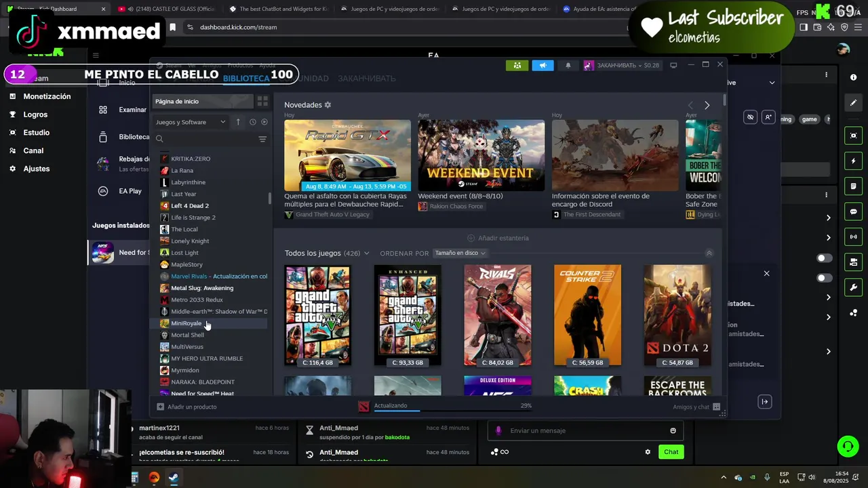Switch library to grid collections view

click(262, 101)
